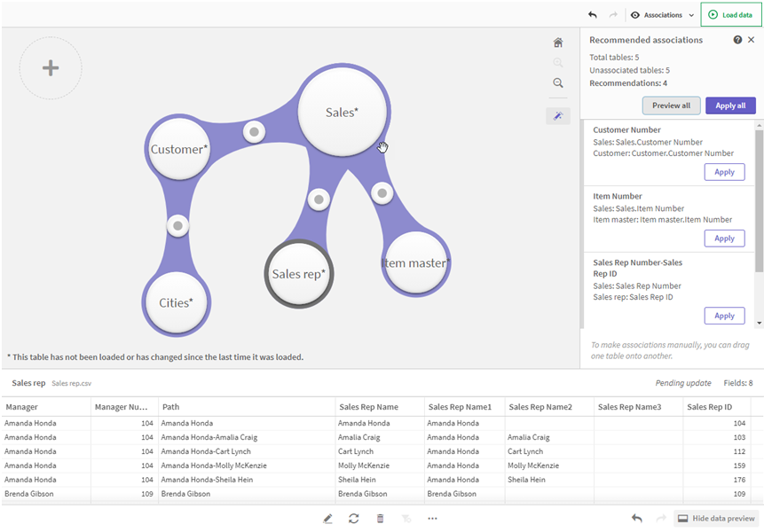Viewport: 764px width, 532px height.
Task: Click the undo arrow in top toolbar
Action: tap(593, 15)
